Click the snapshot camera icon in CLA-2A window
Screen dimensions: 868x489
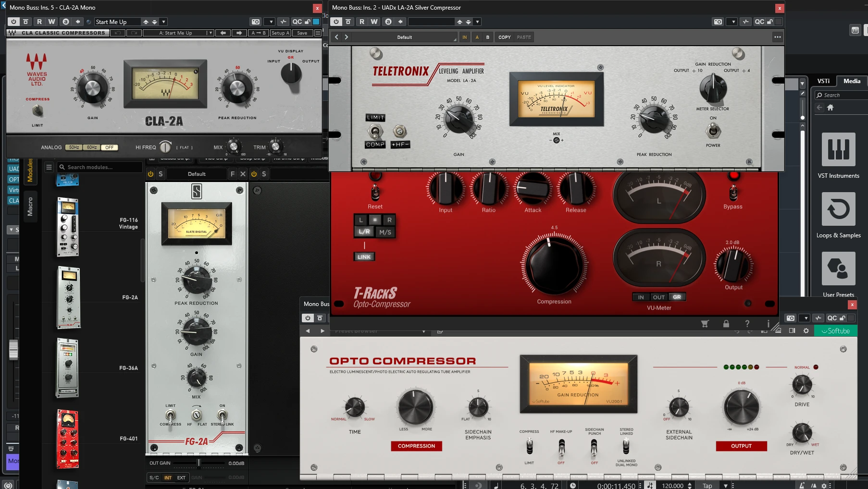(x=256, y=22)
